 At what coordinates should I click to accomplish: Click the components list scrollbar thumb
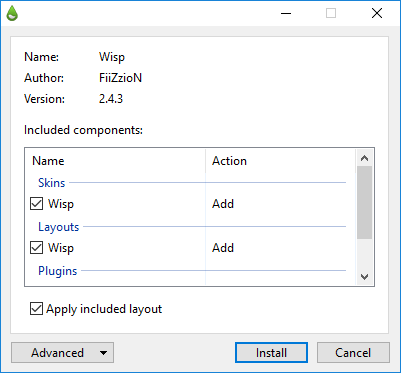tap(364, 203)
